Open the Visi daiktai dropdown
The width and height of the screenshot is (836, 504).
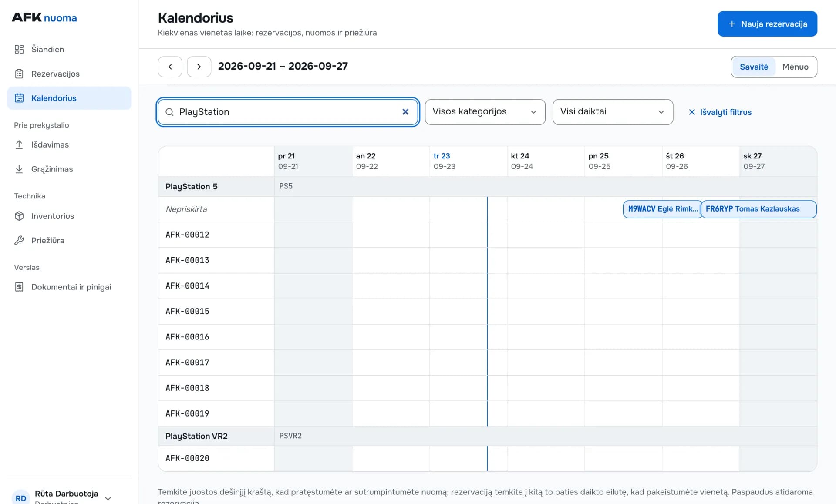pos(613,112)
